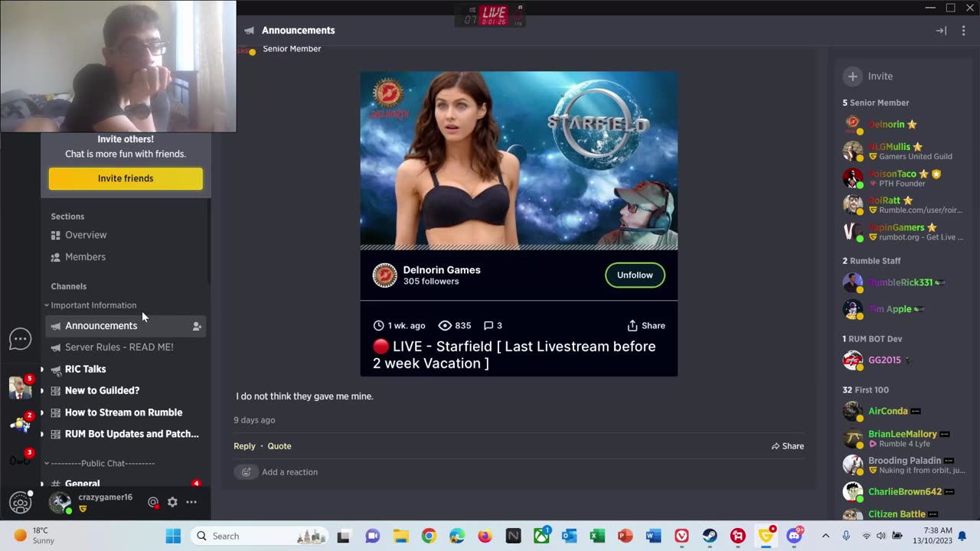
Task: Open Discord icon in the taskbar
Action: pos(794,536)
